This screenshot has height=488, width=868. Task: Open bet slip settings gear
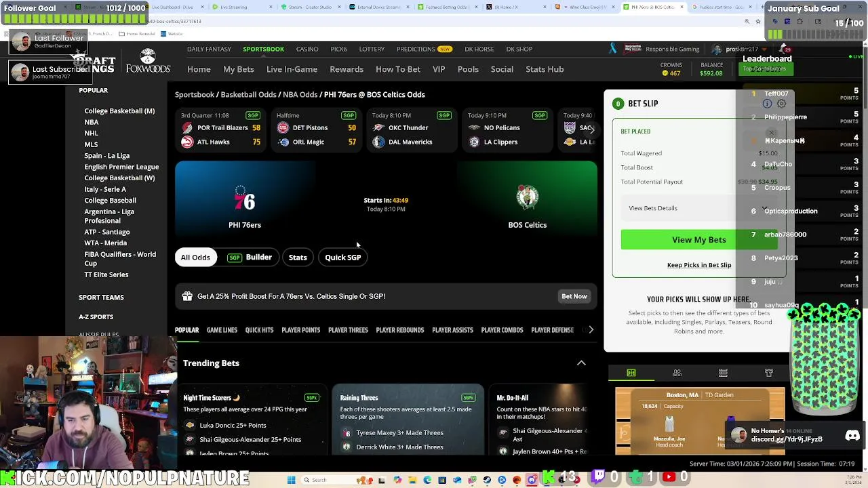pyautogui.click(x=781, y=104)
